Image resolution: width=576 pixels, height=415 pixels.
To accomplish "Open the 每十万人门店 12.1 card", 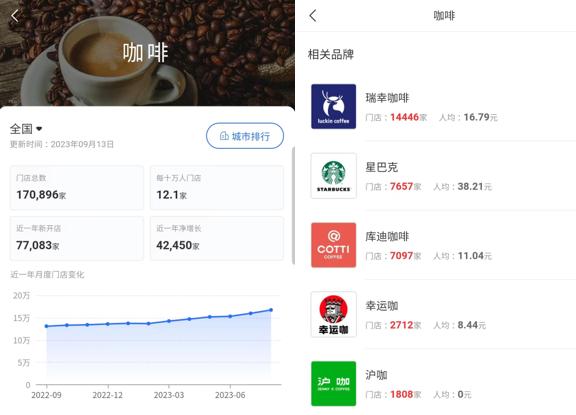I will click(x=217, y=188).
